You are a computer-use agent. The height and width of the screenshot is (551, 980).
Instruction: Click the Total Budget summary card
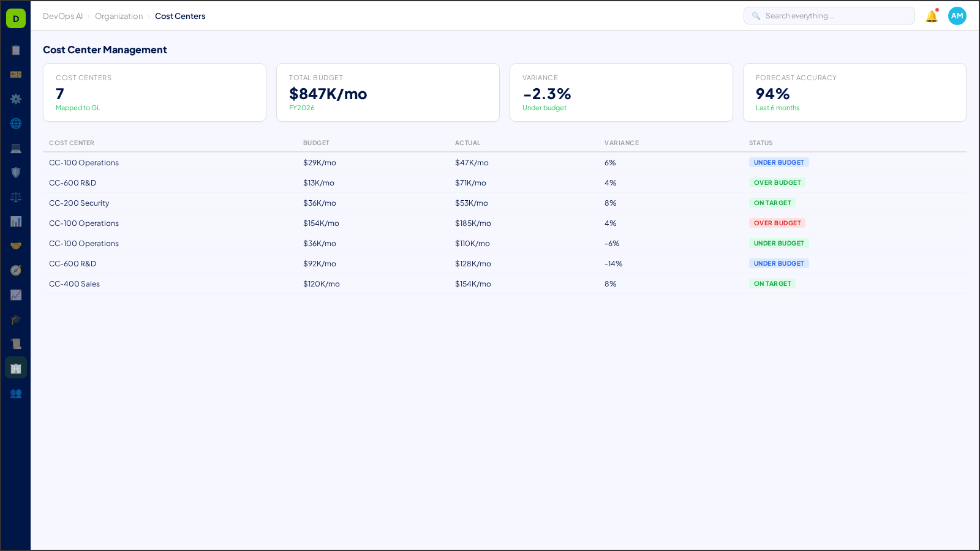coord(388,92)
